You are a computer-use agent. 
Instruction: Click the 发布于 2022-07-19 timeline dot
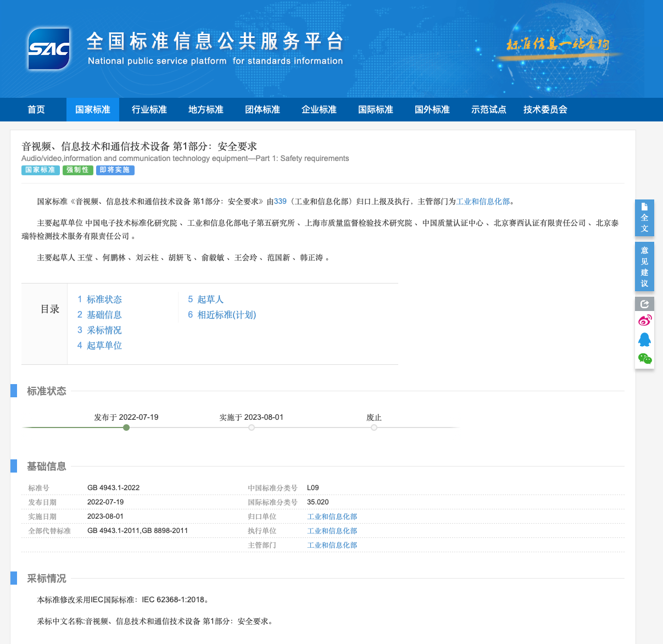pos(126,428)
